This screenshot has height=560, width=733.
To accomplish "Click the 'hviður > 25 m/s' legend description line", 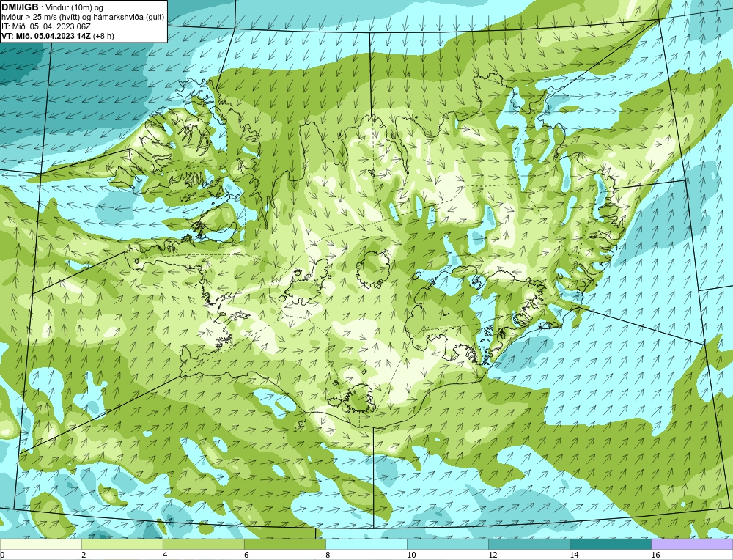I will pyautogui.click(x=83, y=17).
